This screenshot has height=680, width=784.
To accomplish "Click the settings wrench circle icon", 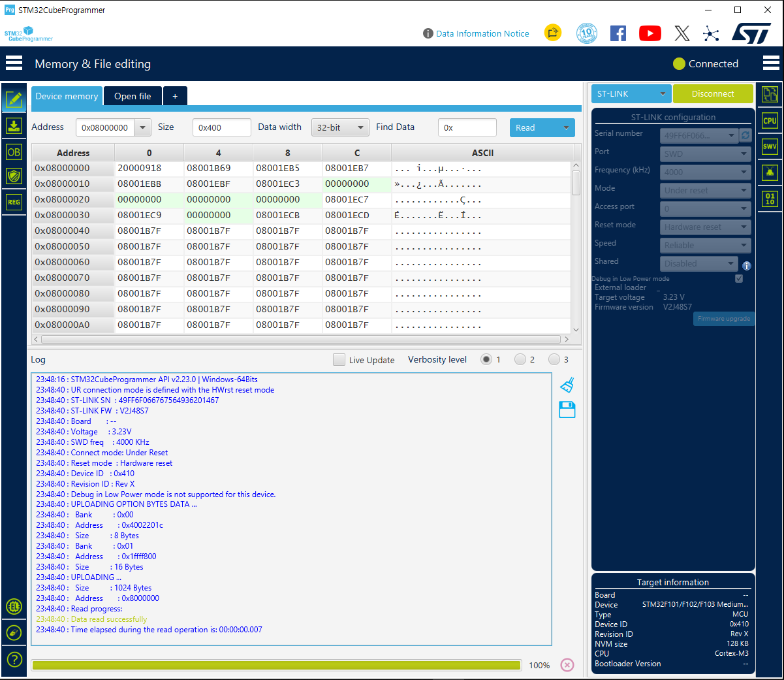I will coord(14,632).
